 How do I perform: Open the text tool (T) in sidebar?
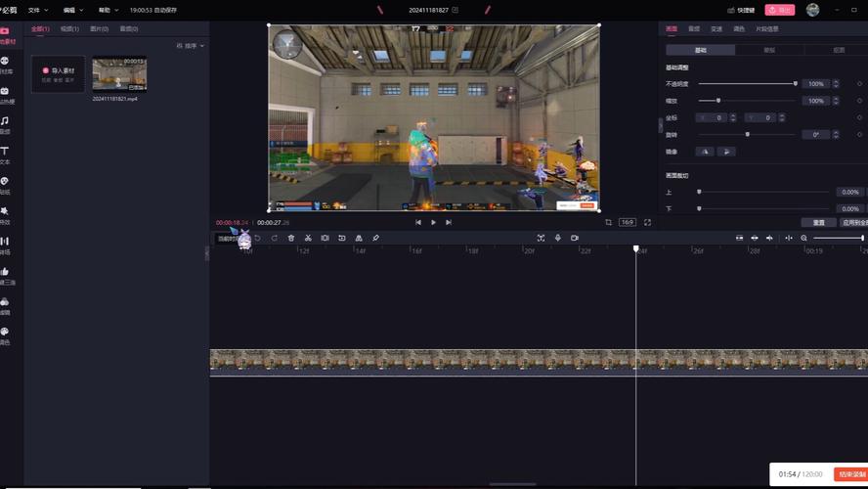[5, 152]
